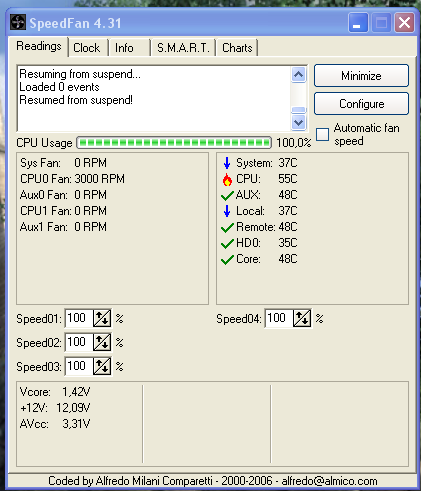422x491 pixels.
Task: Click the log scroll up arrow
Action: [x=299, y=75]
